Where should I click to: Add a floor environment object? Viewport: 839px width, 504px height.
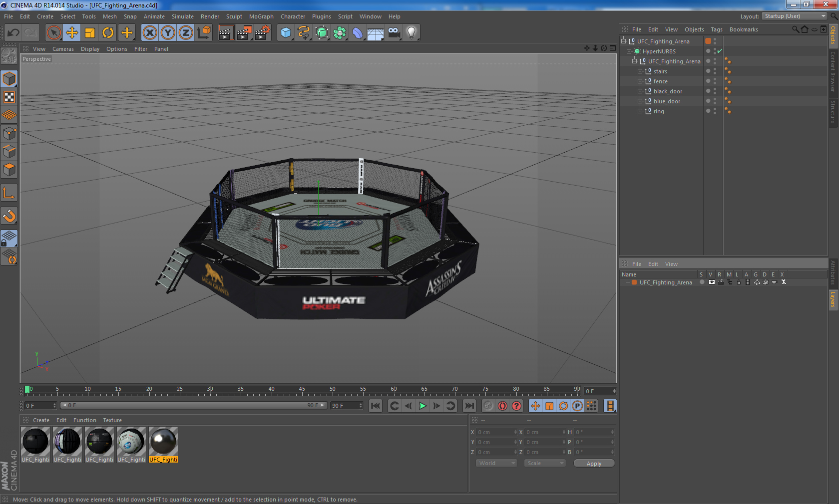[x=376, y=33]
